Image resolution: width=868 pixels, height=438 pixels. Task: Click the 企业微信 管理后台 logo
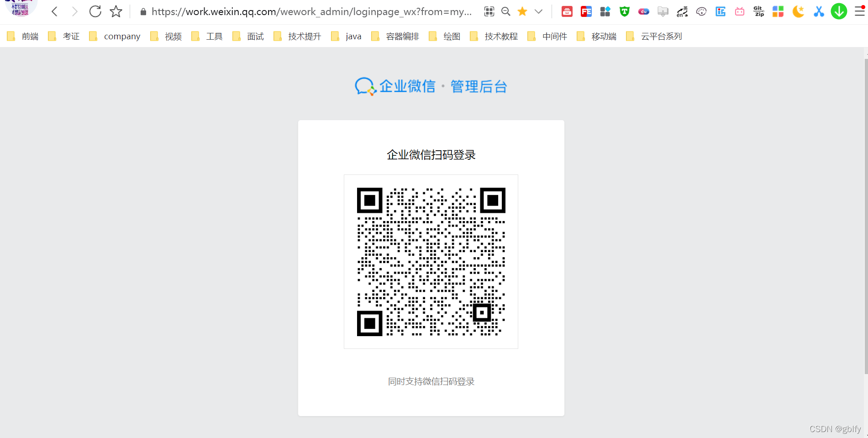click(431, 86)
